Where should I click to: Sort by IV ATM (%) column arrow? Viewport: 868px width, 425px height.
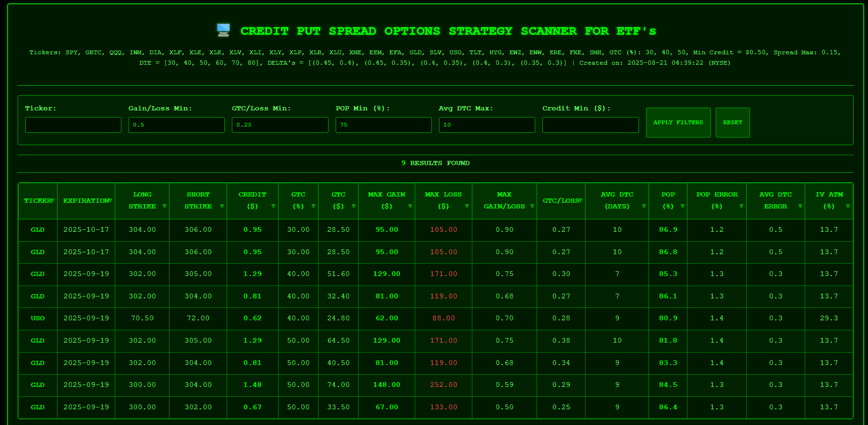[848, 207]
